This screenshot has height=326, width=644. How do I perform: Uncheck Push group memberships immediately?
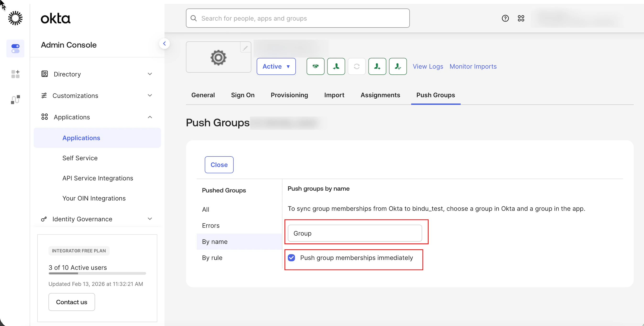(x=291, y=258)
